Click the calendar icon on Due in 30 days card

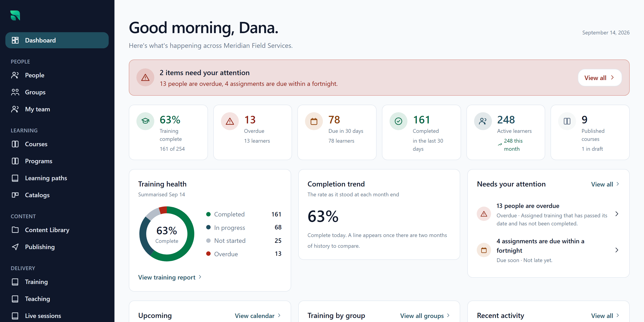[x=314, y=121]
